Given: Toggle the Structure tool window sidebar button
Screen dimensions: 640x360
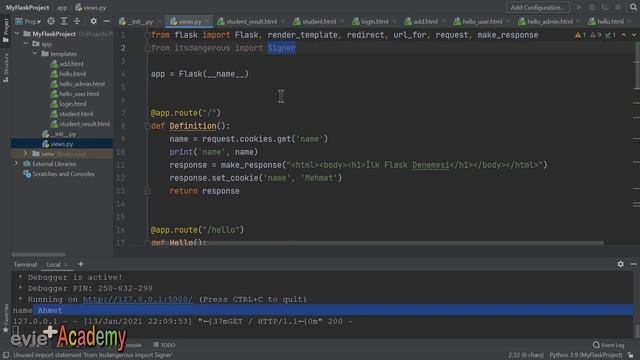Looking at the screenshot, I should coord(5,68).
